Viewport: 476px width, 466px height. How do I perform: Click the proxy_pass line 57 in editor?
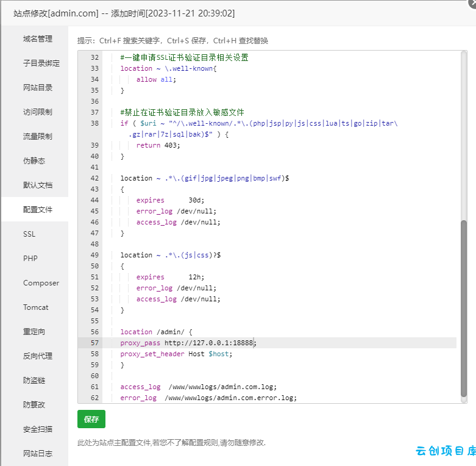click(188, 343)
